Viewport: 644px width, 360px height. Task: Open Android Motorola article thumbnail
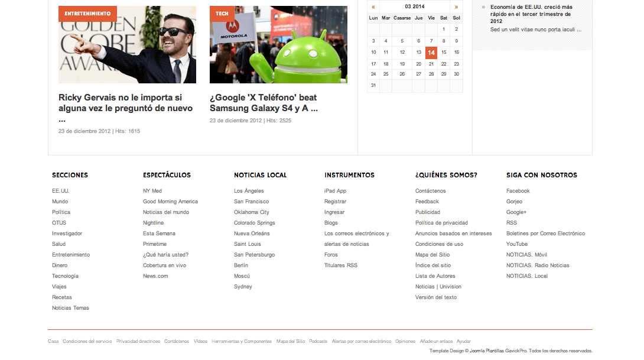pyautogui.click(x=278, y=44)
